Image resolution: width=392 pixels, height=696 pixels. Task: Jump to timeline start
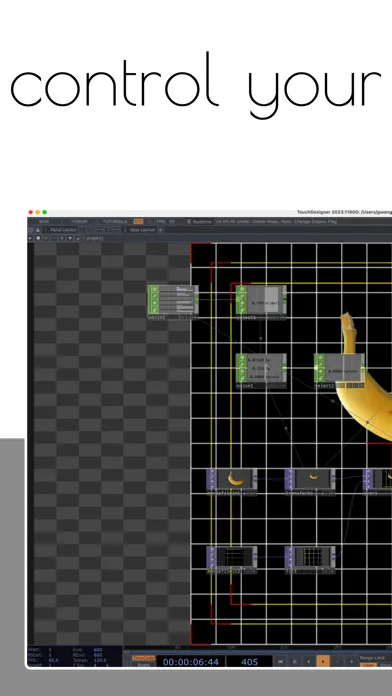(x=281, y=662)
